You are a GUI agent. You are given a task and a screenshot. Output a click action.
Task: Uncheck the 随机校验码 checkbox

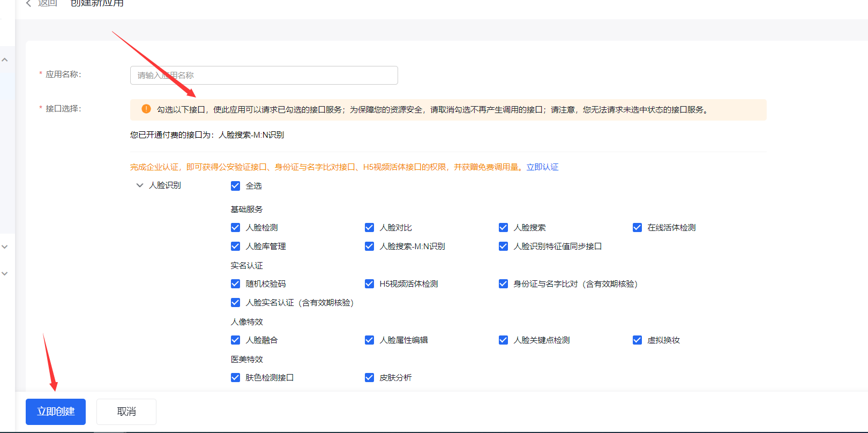[235, 284]
